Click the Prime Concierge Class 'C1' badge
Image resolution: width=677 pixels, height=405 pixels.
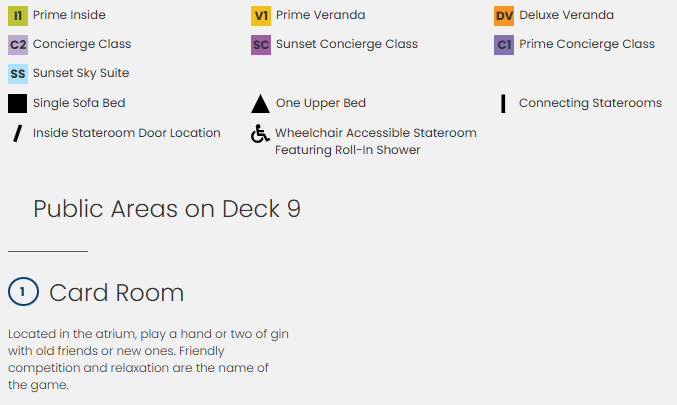pos(504,45)
